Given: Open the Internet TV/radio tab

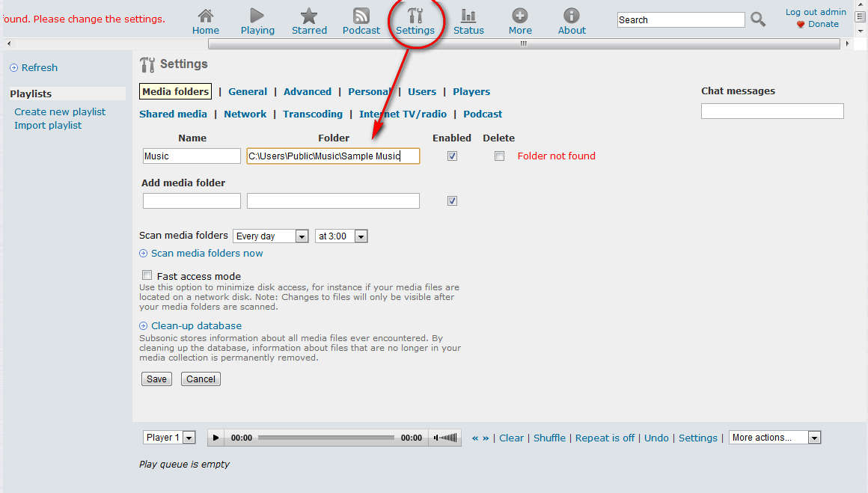Looking at the screenshot, I should [403, 114].
